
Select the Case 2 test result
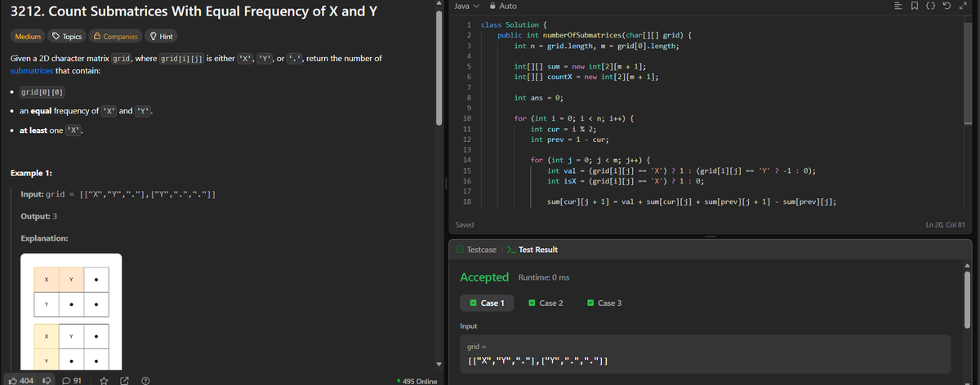tap(546, 303)
